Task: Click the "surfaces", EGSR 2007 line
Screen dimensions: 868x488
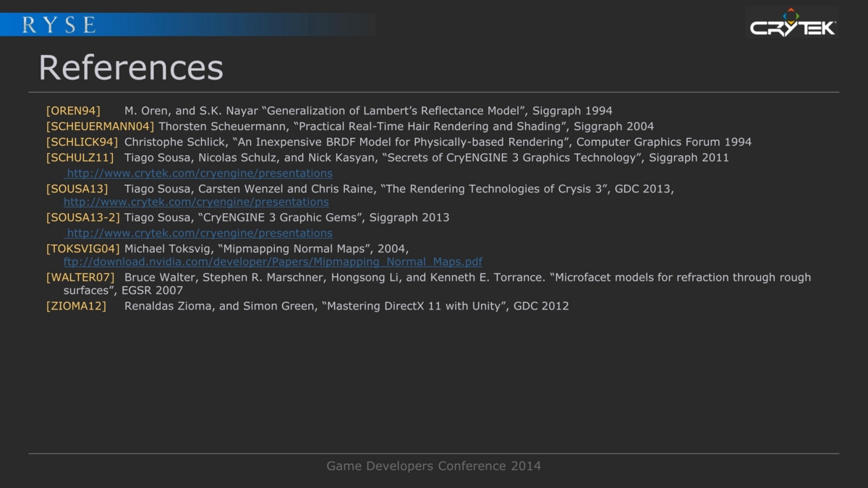Action: click(124, 291)
